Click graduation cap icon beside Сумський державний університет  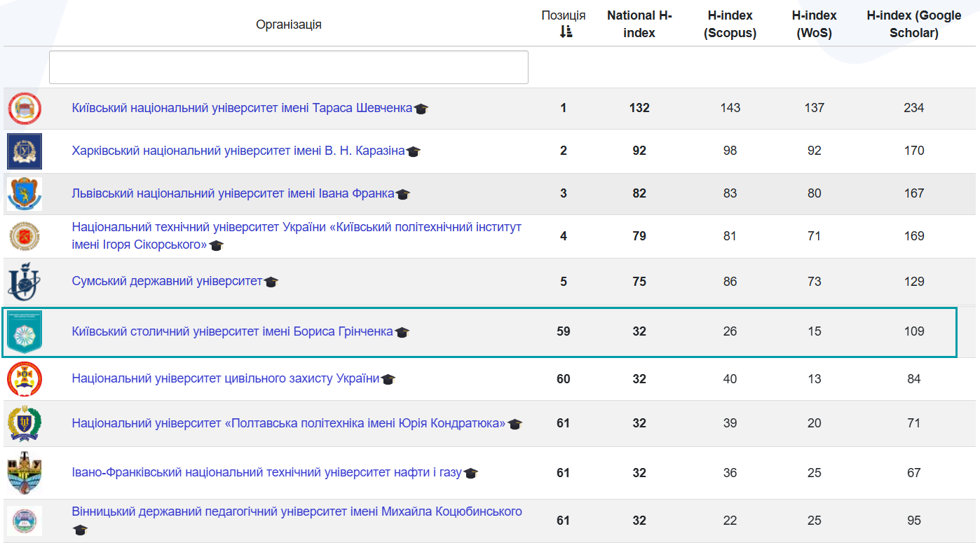[271, 282]
